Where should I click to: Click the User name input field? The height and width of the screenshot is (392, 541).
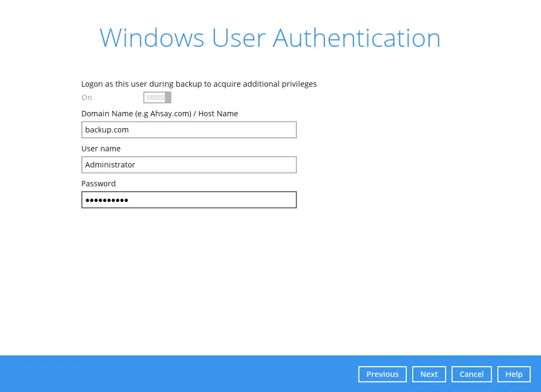coord(189,164)
